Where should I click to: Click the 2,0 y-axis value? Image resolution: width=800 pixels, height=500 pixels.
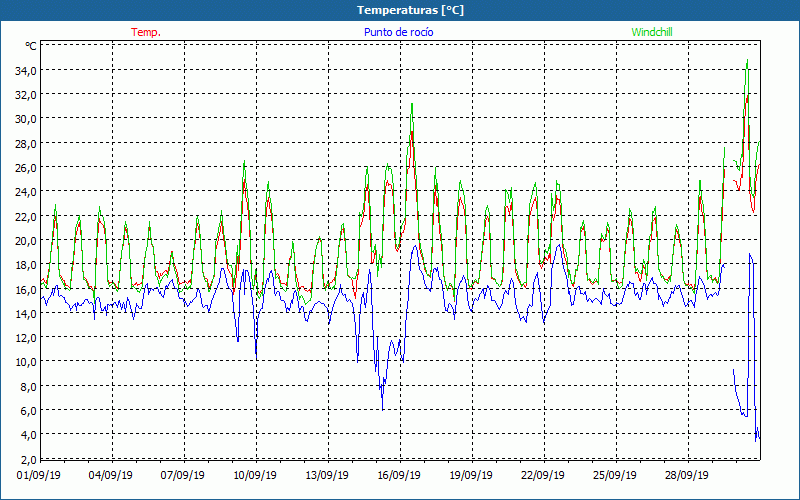28,459
